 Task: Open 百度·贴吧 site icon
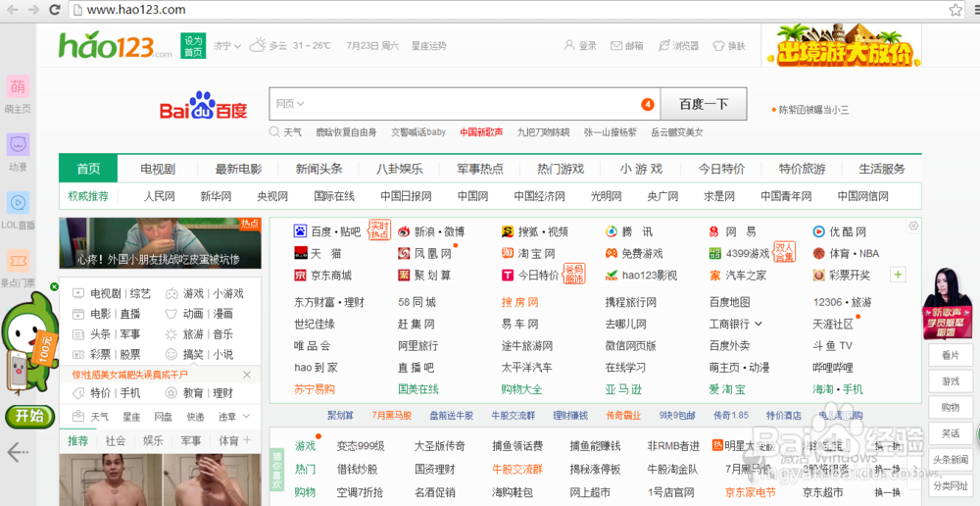coord(300,231)
